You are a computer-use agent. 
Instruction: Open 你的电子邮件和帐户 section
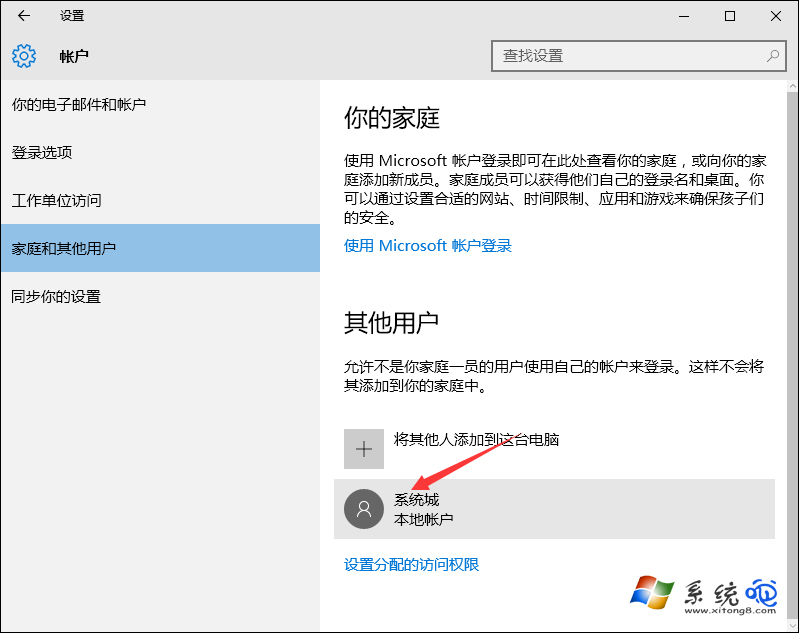[79, 104]
